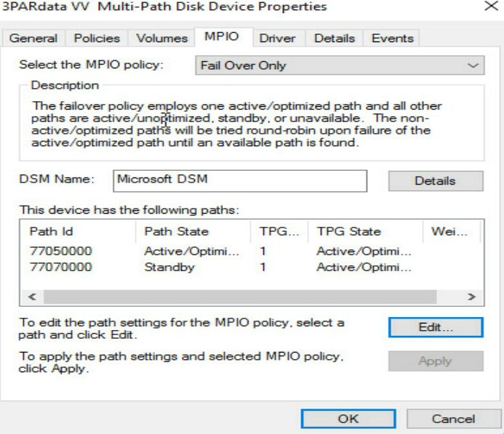Screen dimensions: 504x434
Task: Click the left scroll arrow of paths list
Action: coord(32,297)
